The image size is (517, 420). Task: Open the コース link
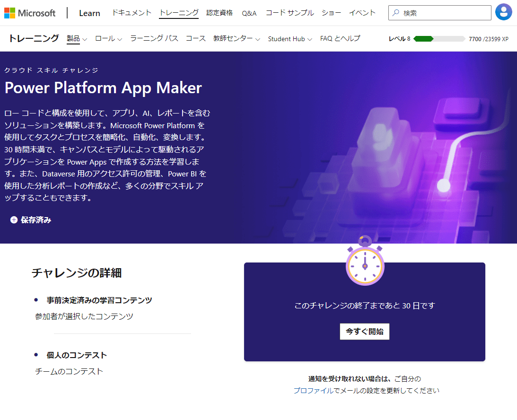click(x=196, y=39)
